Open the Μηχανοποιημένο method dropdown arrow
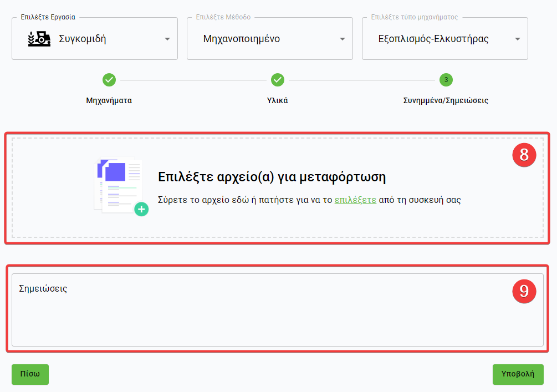Viewport: 557px width, 392px height. point(343,39)
